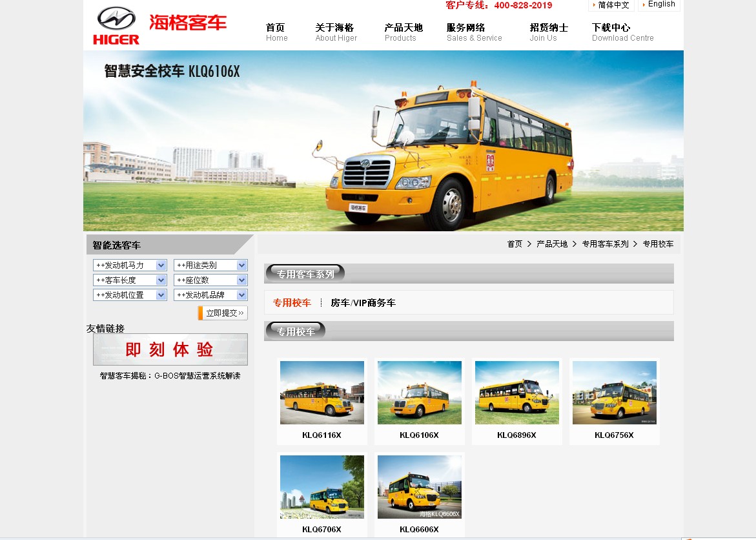Viewport: 756px width, 540px height.
Task: Open the KLQ6756X model name link
Action: (x=614, y=435)
